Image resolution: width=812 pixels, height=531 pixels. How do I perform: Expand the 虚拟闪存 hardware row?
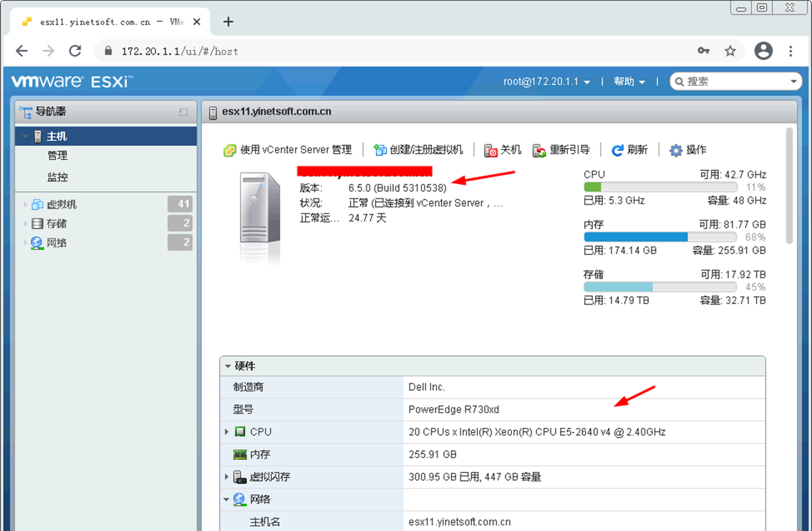click(x=226, y=477)
